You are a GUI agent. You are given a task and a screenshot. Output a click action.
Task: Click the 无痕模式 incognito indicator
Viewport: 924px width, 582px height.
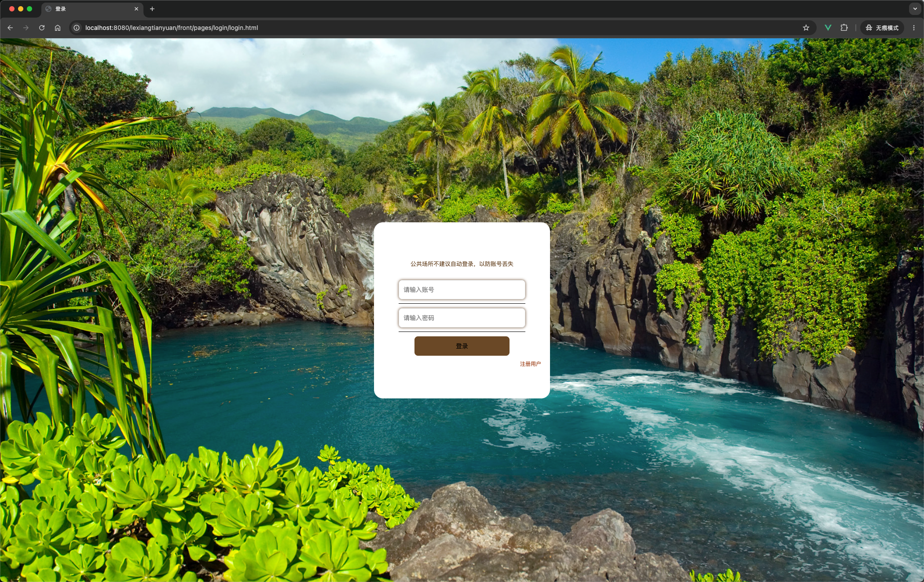pos(882,28)
